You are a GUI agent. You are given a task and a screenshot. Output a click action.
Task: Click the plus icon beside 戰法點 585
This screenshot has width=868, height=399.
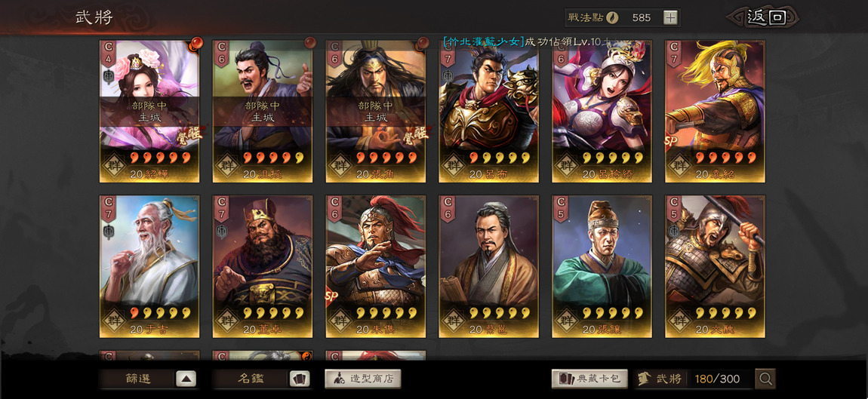tap(670, 17)
